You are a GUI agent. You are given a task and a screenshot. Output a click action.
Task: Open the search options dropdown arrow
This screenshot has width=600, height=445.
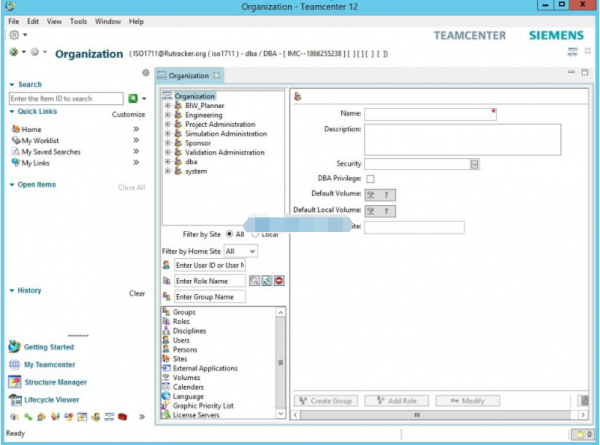point(144,98)
